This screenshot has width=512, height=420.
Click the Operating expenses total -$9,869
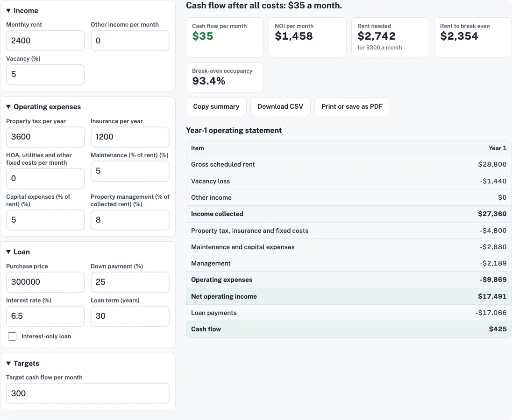493,280
